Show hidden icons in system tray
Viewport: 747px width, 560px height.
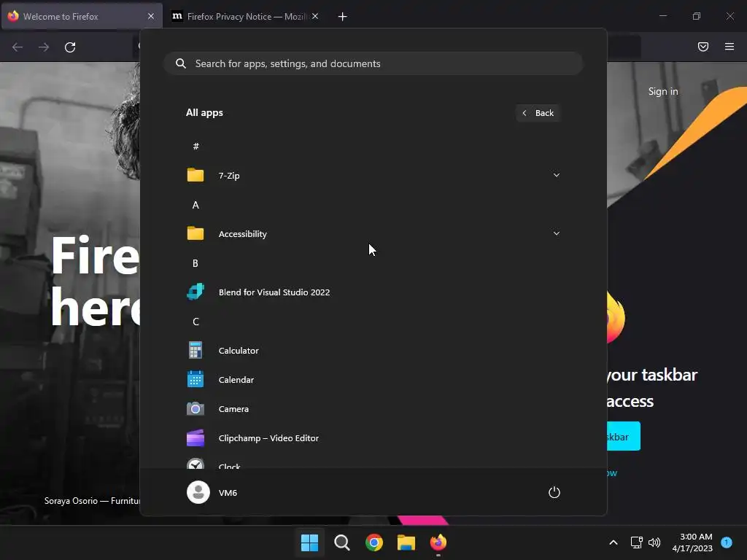tap(614, 542)
